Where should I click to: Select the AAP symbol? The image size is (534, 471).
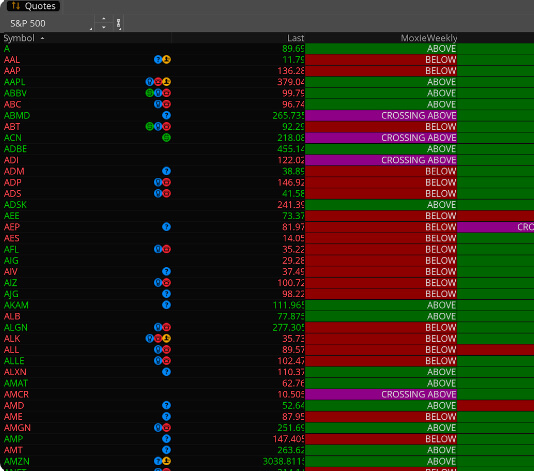12,71
